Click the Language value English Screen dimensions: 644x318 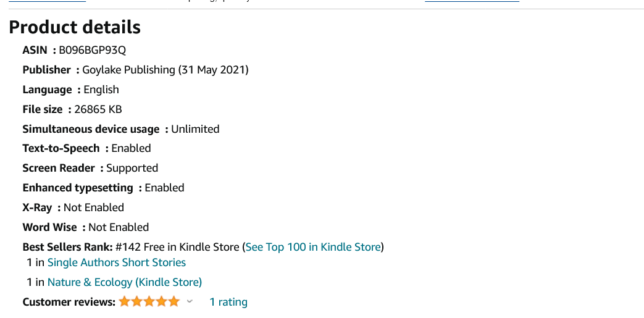101,90
